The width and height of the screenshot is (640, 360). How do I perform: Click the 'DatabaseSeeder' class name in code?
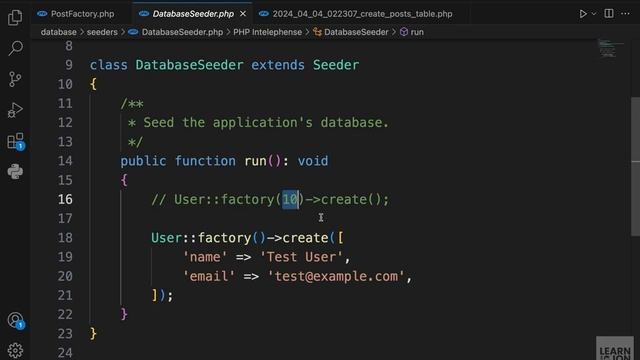coord(189,65)
